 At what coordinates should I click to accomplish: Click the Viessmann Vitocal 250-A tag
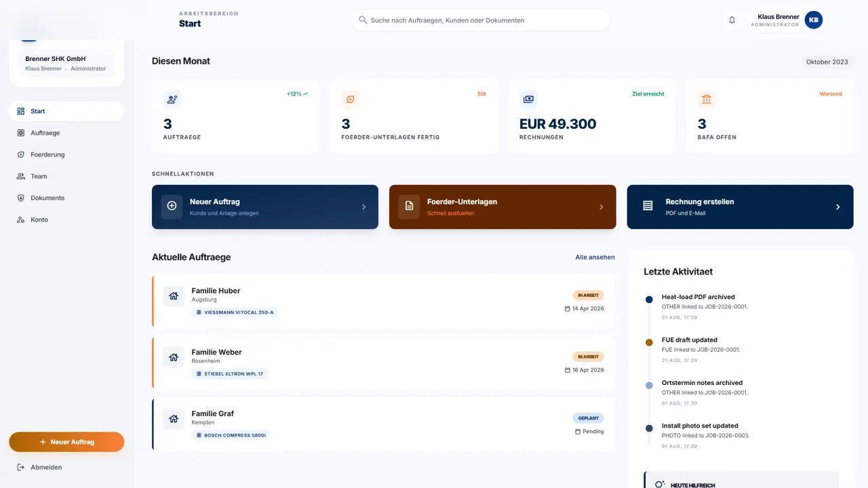235,312
